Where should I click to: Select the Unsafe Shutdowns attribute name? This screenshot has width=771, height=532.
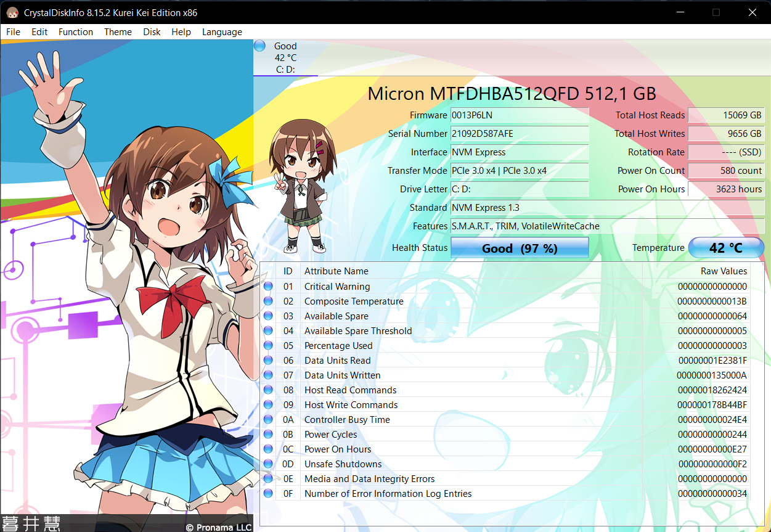343,464
